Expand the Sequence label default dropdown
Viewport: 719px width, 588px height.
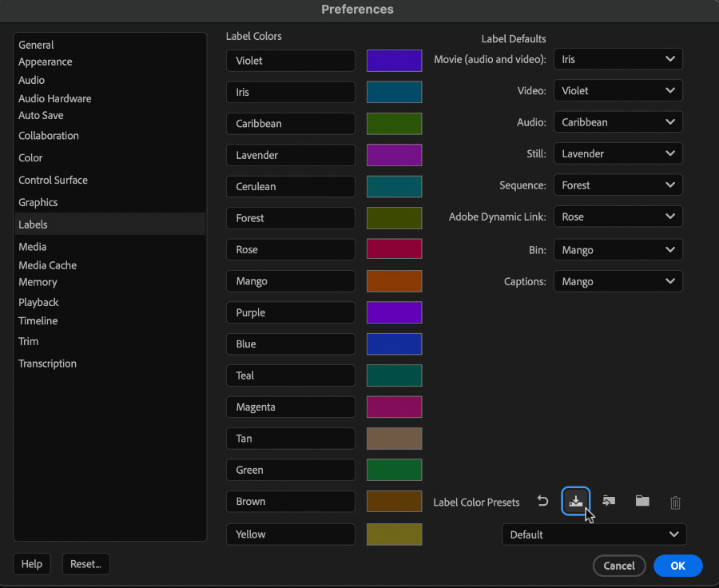click(618, 185)
